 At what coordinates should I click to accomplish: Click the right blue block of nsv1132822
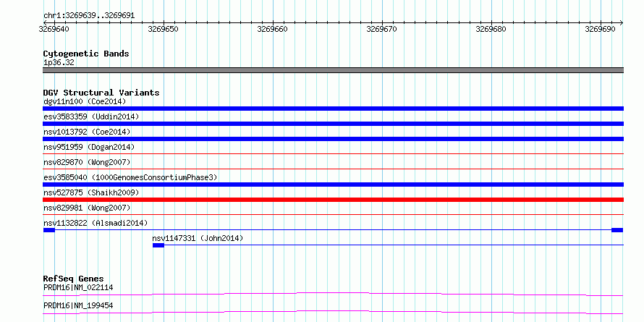[x=617, y=230]
